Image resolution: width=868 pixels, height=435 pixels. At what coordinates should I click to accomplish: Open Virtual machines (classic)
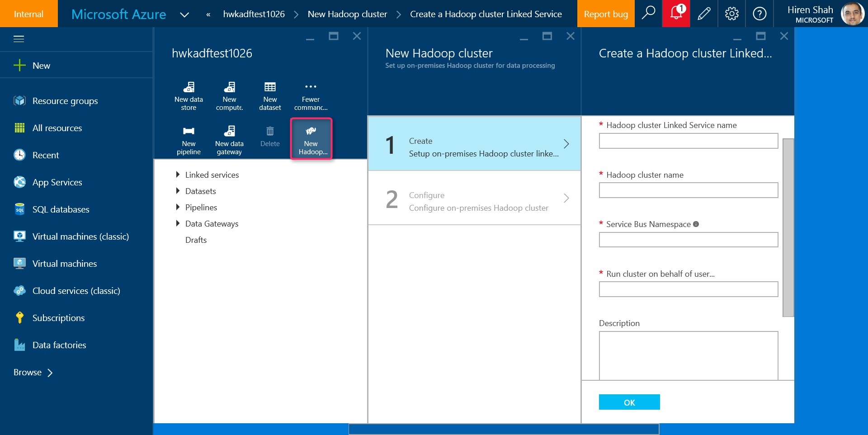coord(71,236)
